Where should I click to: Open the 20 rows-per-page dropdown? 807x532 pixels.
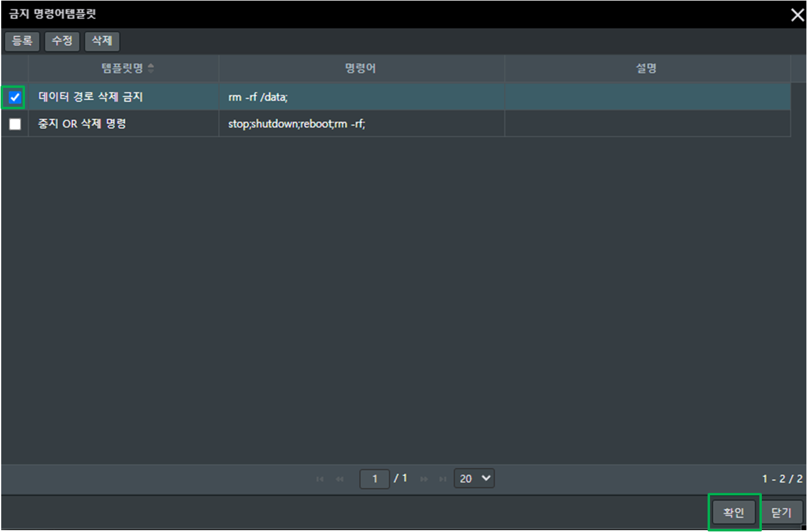tap(474, 479)
